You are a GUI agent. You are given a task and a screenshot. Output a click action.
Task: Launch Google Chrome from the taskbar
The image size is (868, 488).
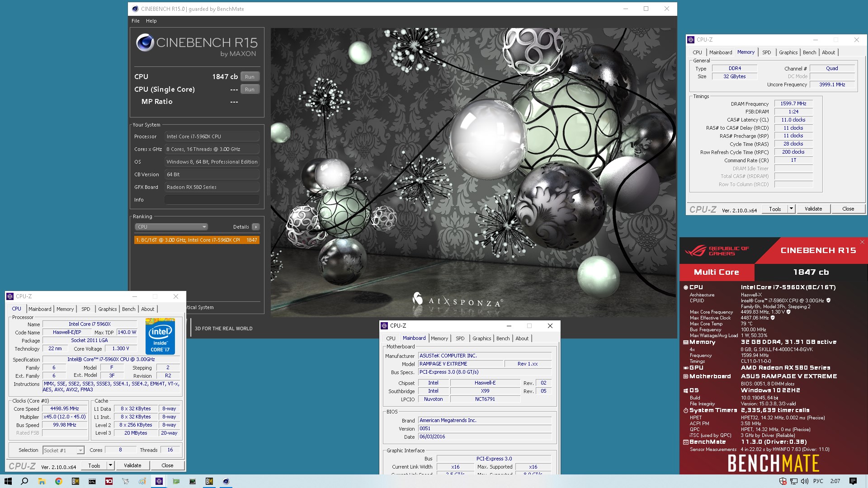coord(58,481)
